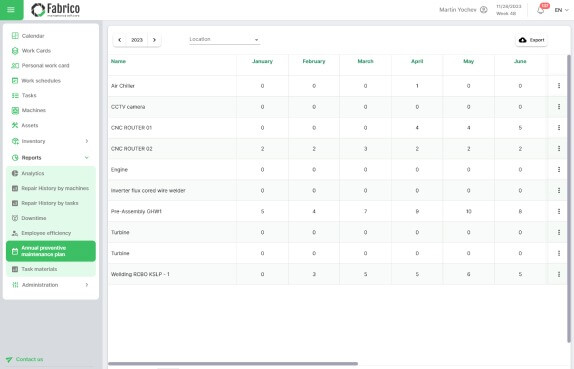
Task: Click the Work Cards sidebar icon
Action: tap(15, 51)
